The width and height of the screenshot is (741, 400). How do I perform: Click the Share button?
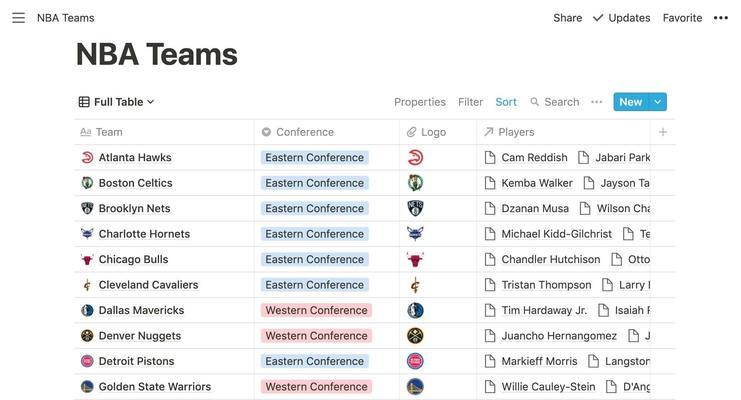[x=568, y=18]
